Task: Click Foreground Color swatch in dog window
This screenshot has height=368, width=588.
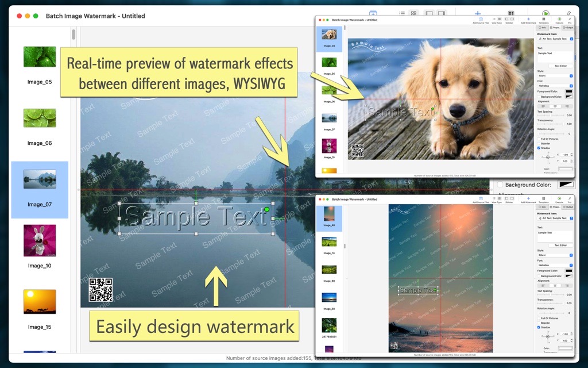Action: click(x=569, y=91)
